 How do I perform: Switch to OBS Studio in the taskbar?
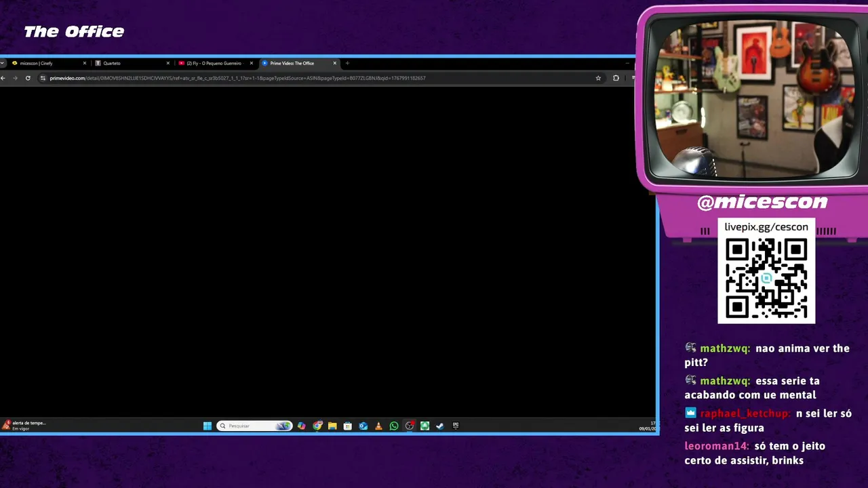[x=410, y=426]
